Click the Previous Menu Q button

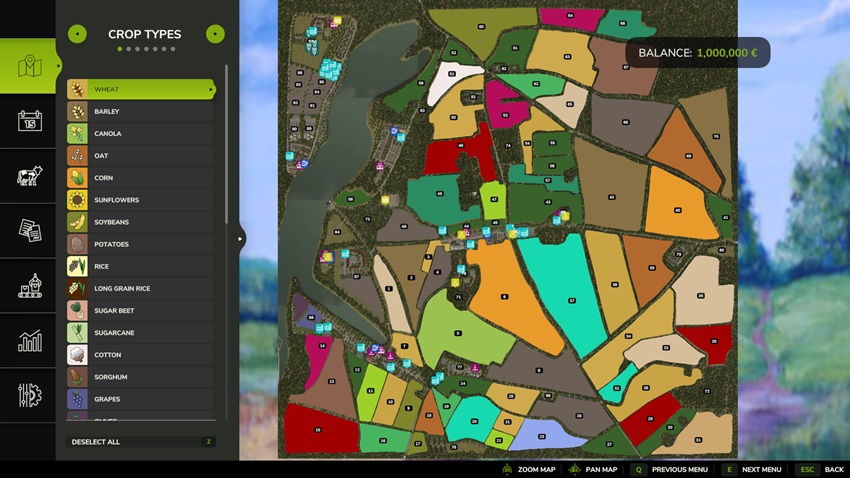[x=669, y=470]
